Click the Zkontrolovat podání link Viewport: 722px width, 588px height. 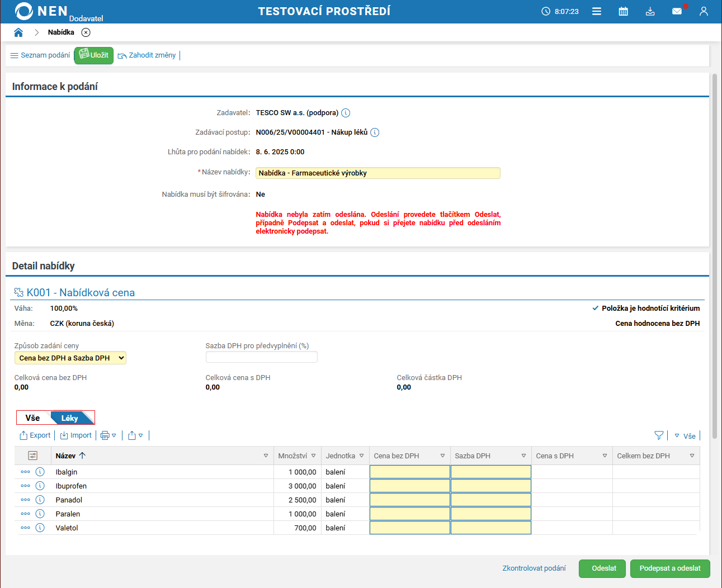[x=534, y=568]
